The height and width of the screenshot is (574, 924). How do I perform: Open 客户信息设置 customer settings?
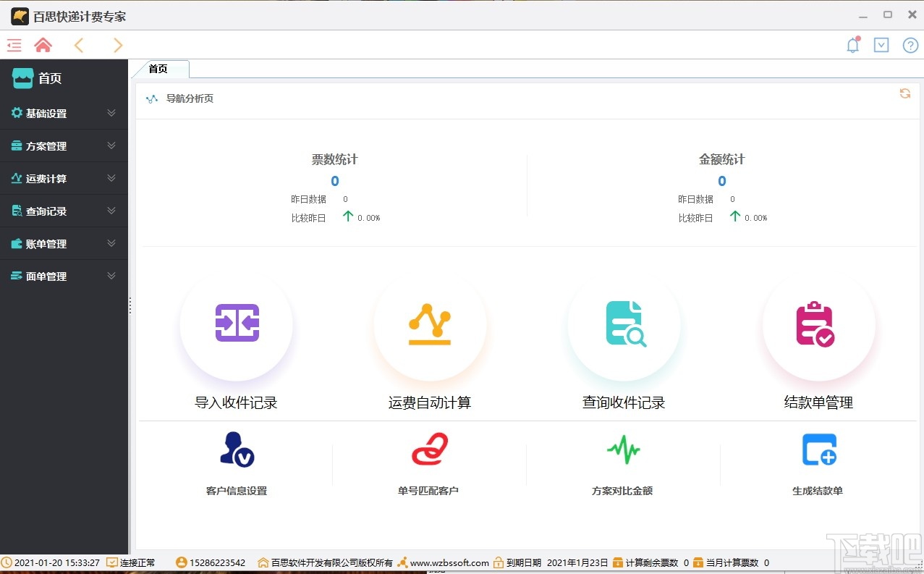[235, 449]
